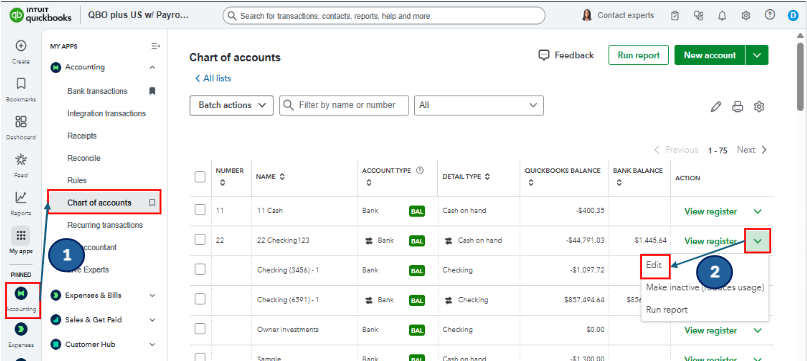807x361 pixels.
Task: Select all accounts header checkbox
Action: coord(200,177)
